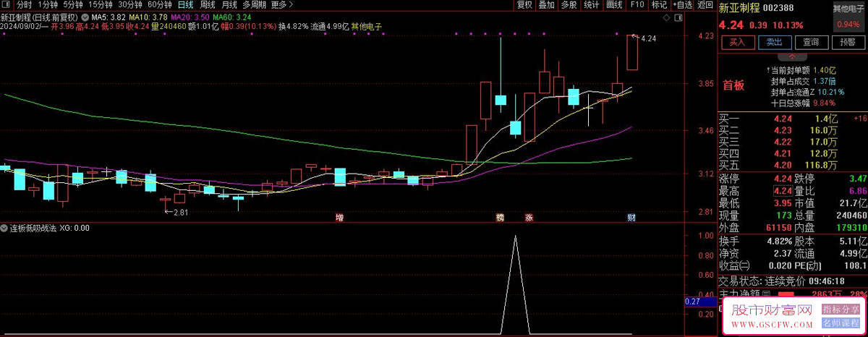This screenshot has width=868, height=337.
Task: Switch to the 60分钟 period tab
Action: [x=159, y=4]
